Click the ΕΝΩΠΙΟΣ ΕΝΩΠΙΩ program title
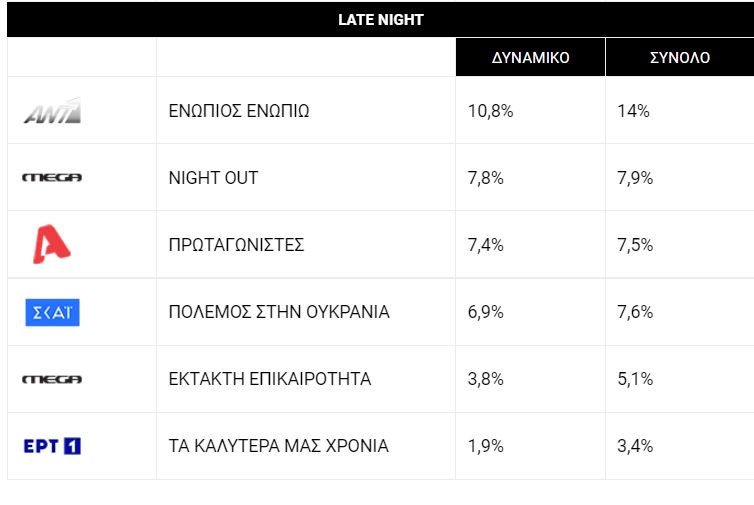The image size is (754, 505). coord(239,111)
